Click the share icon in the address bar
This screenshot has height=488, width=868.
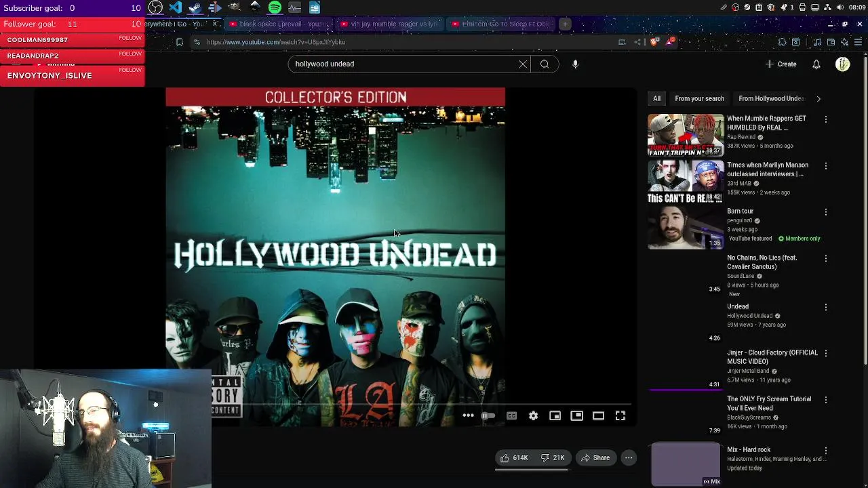(637, 42)
